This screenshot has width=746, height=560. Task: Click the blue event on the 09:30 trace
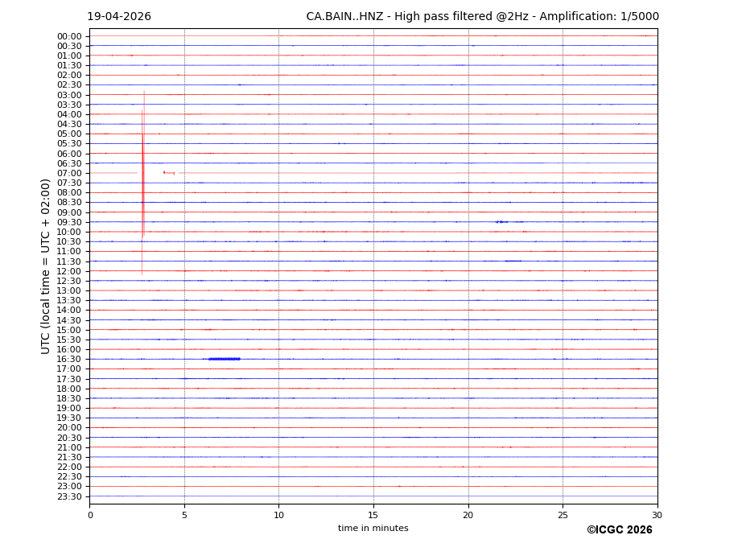coord(501,222)
